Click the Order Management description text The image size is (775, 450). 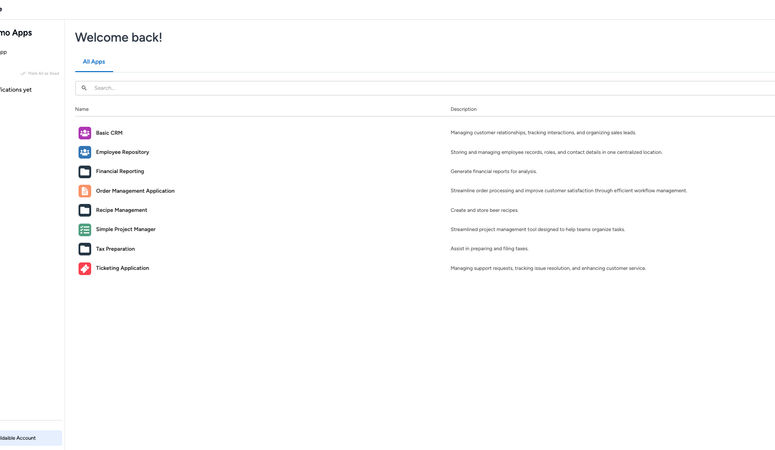click(569, 190)
